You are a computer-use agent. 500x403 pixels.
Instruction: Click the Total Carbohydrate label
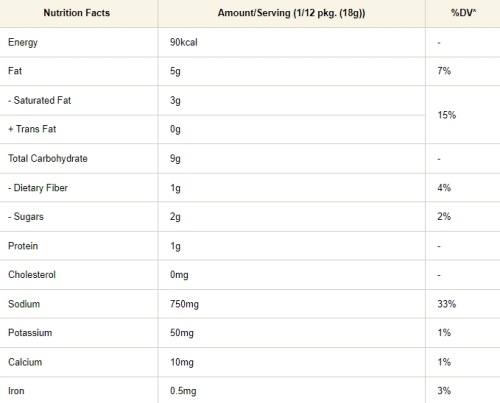click(x=48, y=158)
